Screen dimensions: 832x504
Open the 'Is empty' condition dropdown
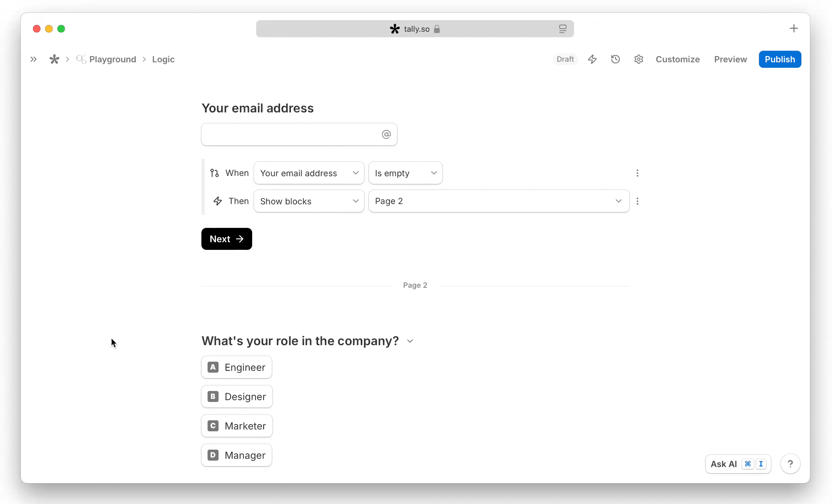[x=405, y=173]
